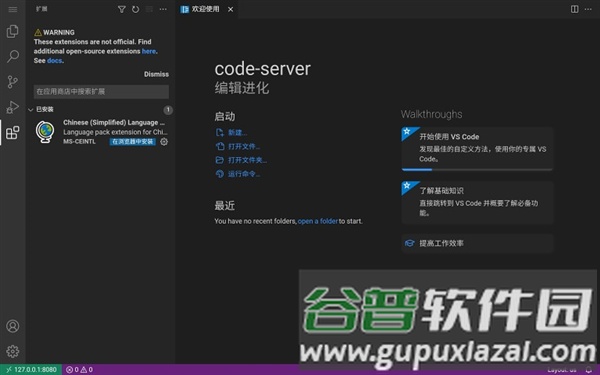This screenshot has width=600, height=375.
Task: Open the Chinese language pack gear settings
Action: pos(164,142)
